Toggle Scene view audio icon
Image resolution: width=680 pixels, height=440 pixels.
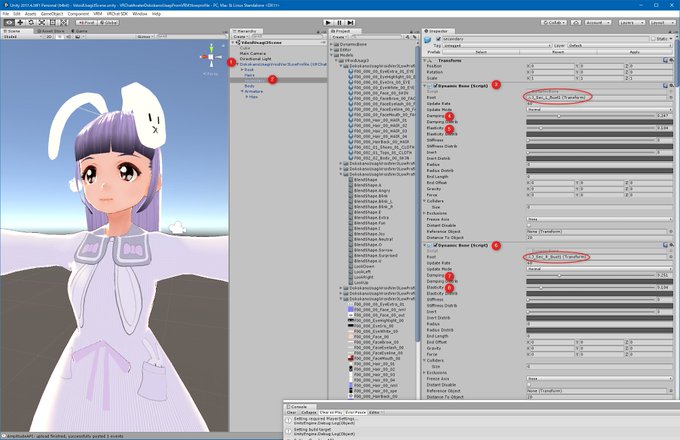pyautogui.click(x=69, y=37)
